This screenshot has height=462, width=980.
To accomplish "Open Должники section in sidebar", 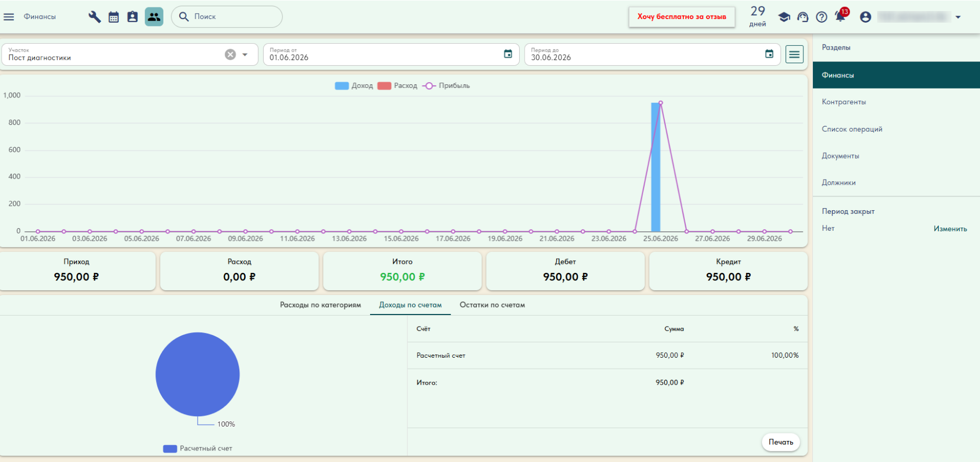I will coord(896,183).
